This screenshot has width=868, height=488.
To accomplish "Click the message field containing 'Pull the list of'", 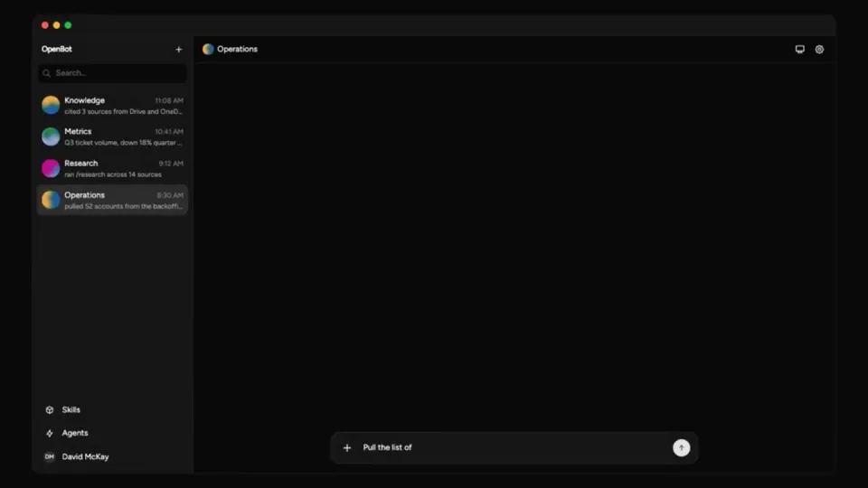I will (x=514, y=447).
